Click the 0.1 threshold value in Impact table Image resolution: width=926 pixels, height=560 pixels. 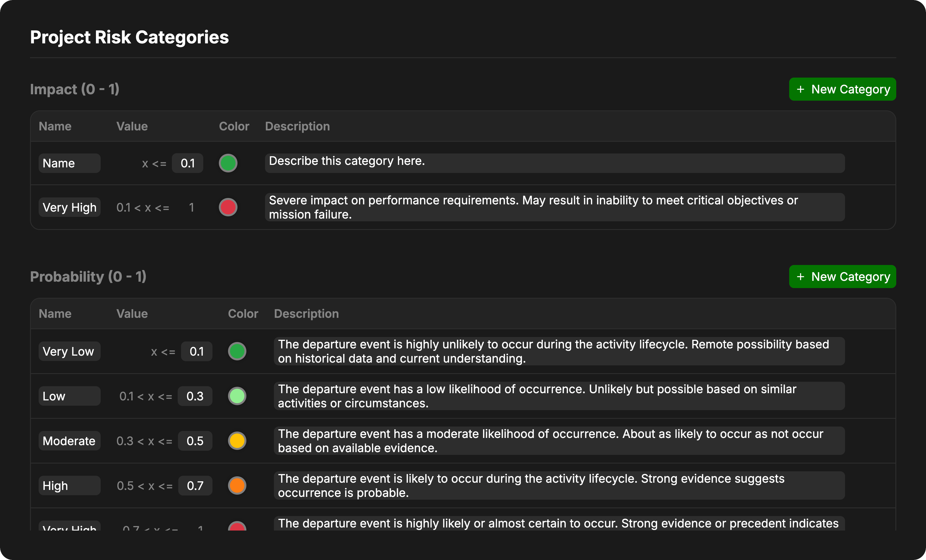187,163
